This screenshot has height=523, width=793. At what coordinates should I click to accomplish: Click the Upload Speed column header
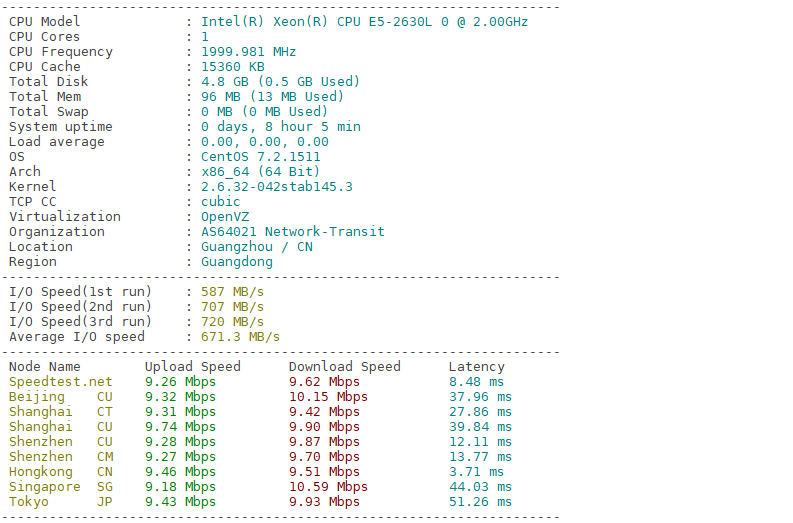pyautogui.click(x=193, y=367)
